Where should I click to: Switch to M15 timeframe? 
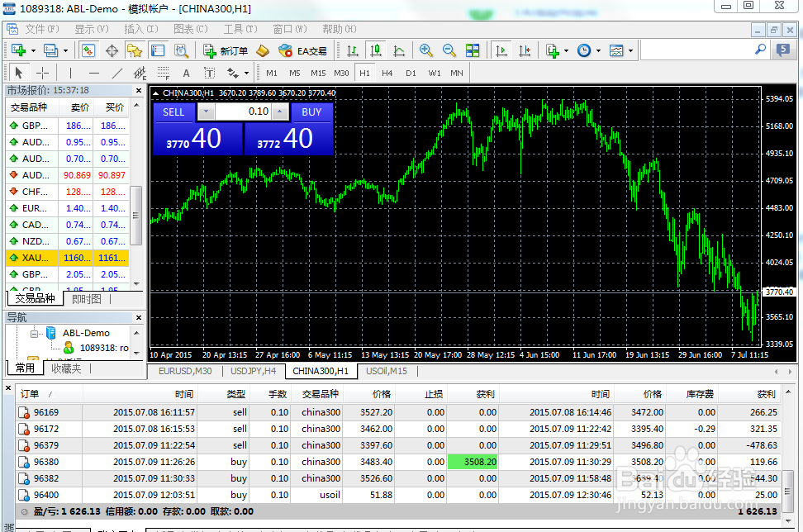318,73
